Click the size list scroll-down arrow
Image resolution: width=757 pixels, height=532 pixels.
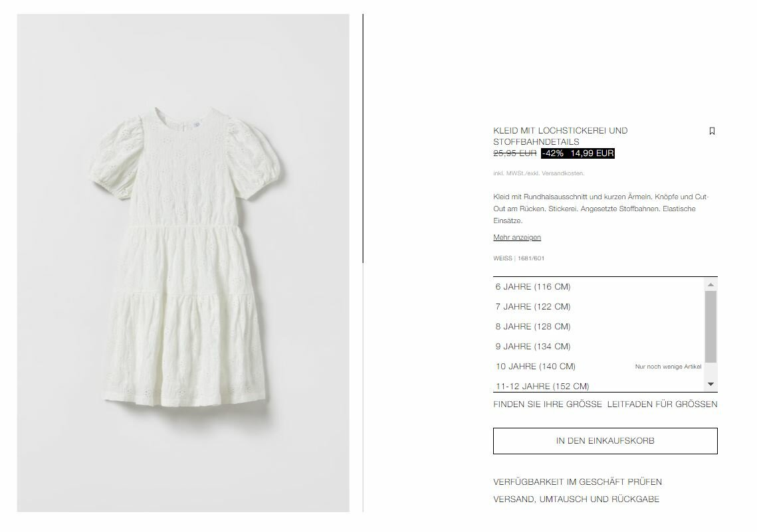[710, 385]
